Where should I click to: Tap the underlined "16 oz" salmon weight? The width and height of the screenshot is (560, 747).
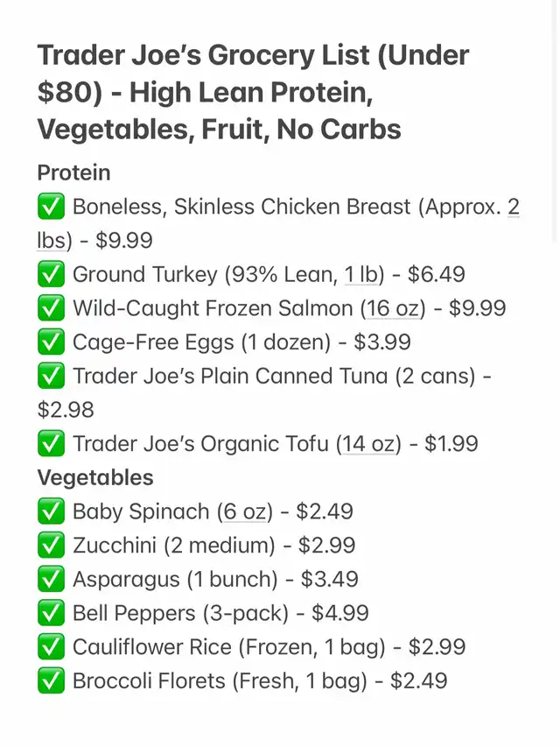click(394, 308)
